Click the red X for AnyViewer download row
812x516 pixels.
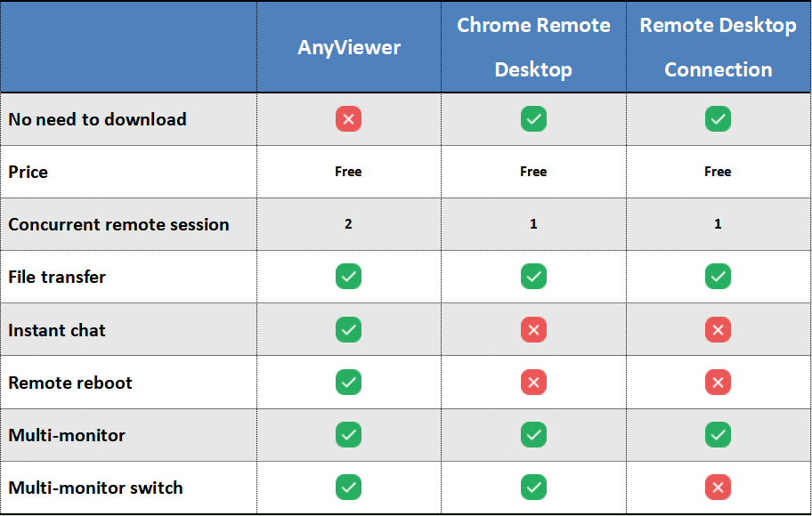click(x=348, y=119)
